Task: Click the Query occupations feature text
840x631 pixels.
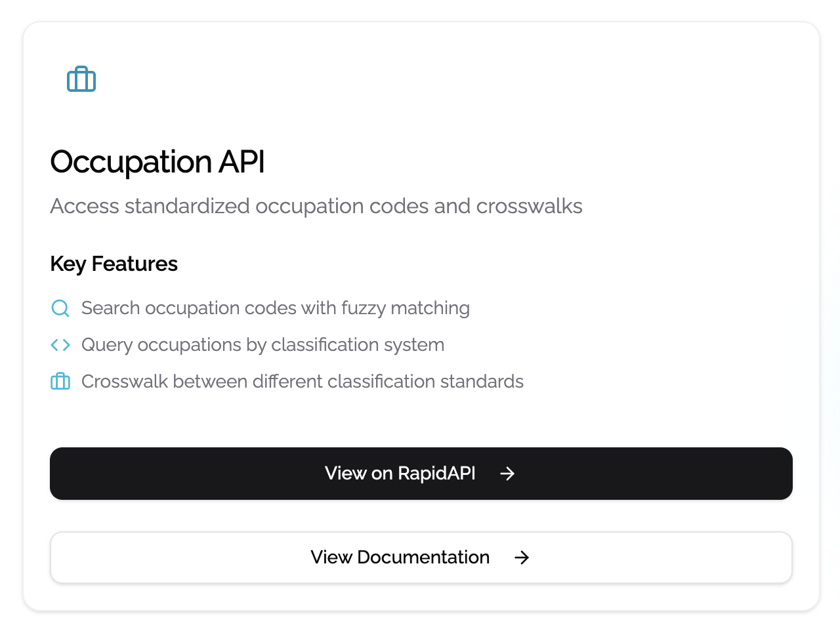Action: click(262, 345)
